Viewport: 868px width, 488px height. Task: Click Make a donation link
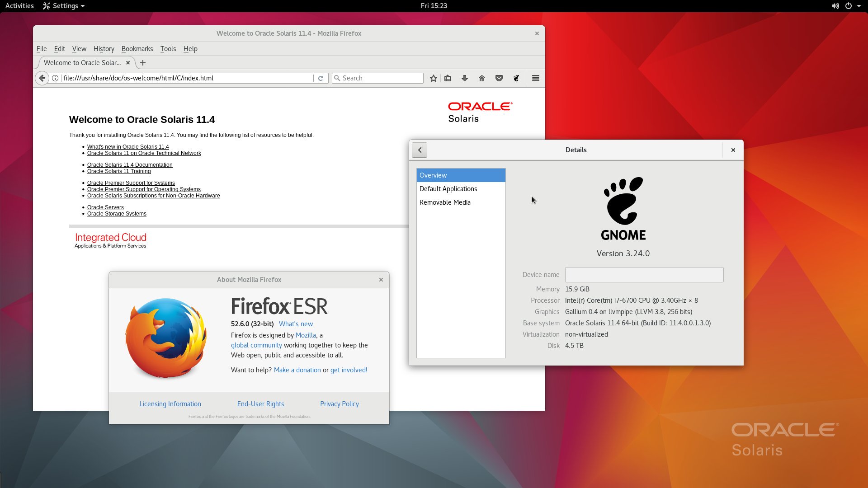297,370
